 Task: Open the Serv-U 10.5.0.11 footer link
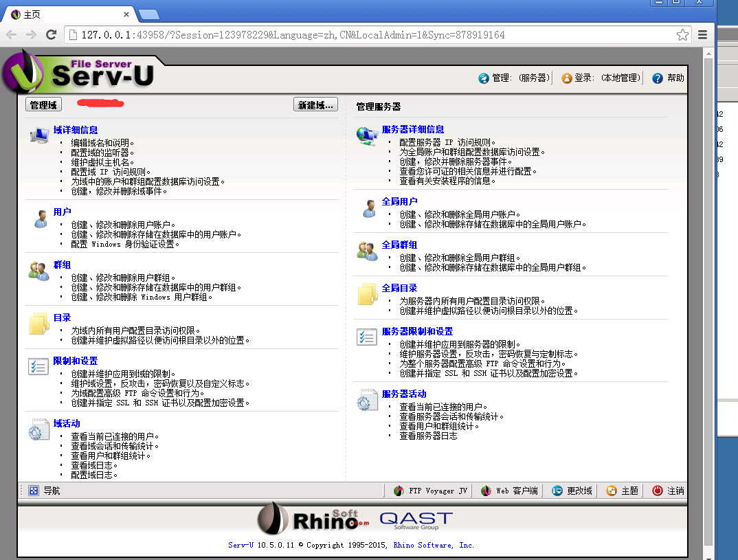(x=241, y=545)
